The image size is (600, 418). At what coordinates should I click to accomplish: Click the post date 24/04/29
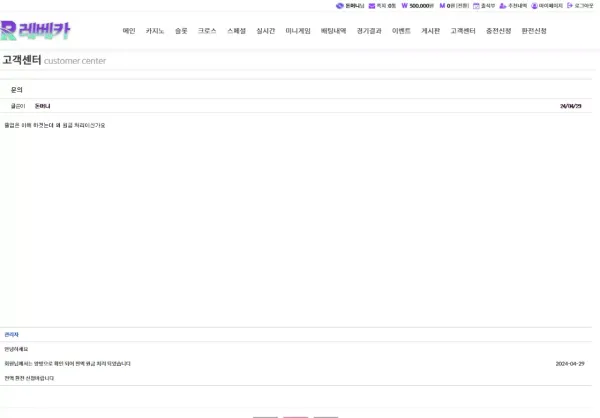[x=571, y=106]
